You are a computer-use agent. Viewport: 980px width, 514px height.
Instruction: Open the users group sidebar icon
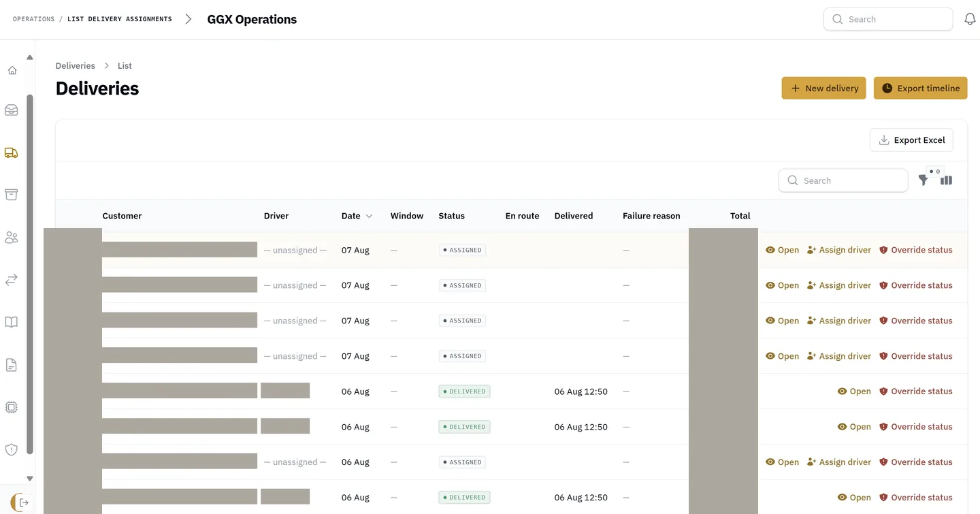tap(12, 237)
